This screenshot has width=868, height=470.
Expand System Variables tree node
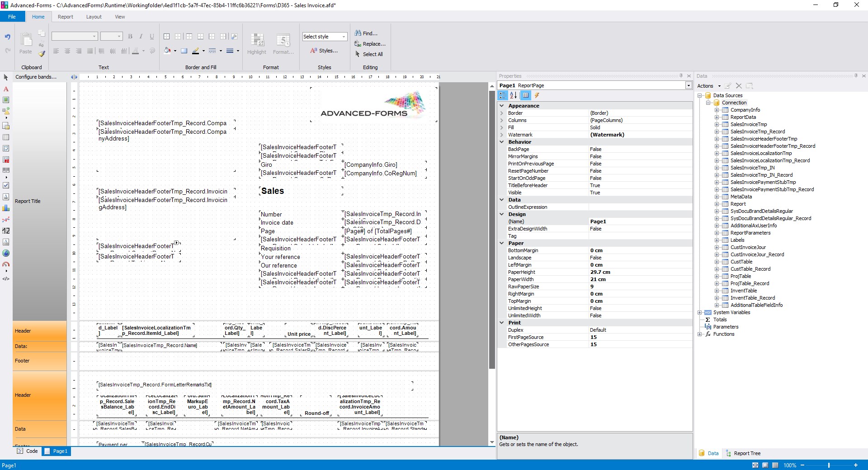(700, 312)
